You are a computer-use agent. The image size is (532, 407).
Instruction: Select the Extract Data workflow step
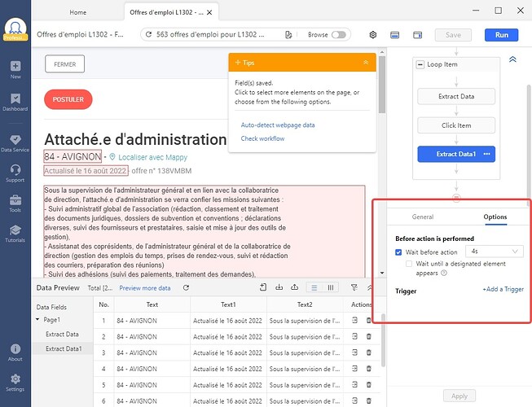pyautogui.click(x=456, y=96)
